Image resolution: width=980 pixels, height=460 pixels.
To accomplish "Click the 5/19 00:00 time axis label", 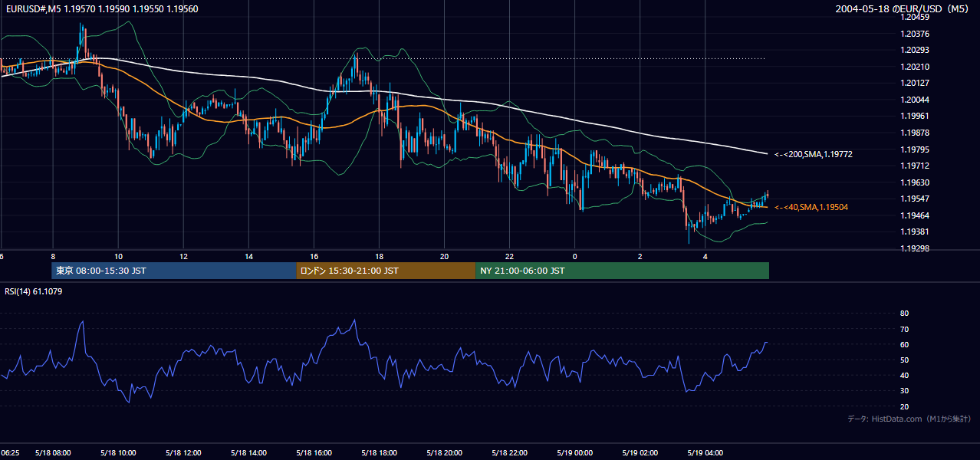I will tap(574, 453).
